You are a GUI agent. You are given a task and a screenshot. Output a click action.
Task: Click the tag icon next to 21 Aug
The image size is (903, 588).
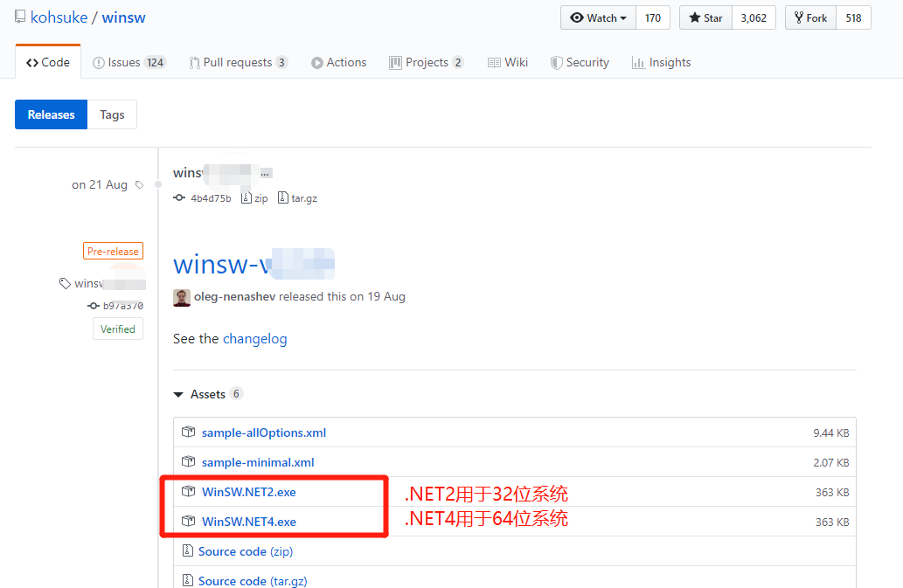pos(139,184)
